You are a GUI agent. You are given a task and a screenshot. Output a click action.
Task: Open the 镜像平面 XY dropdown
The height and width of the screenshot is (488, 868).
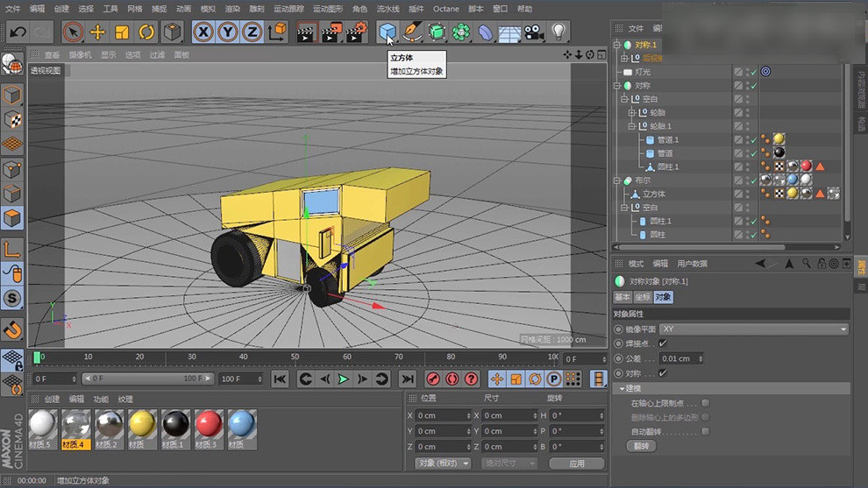(x=754, y=329)
